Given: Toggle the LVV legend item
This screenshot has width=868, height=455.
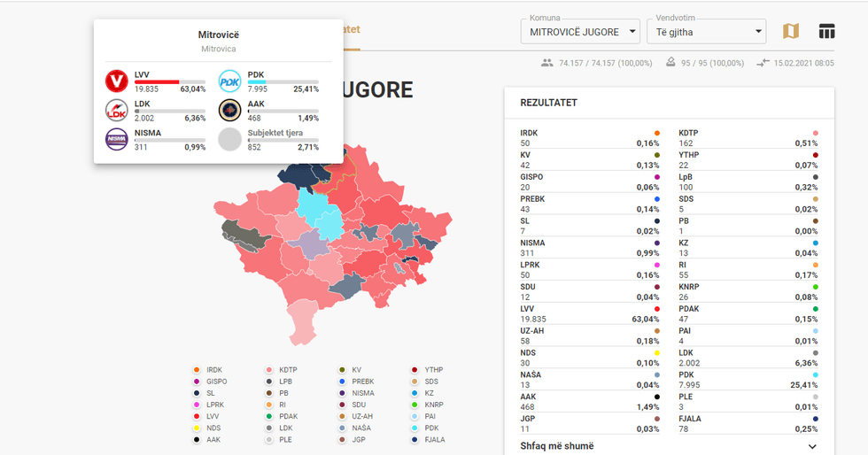Looking at the screenshot, I should click(x=212, y=416).
